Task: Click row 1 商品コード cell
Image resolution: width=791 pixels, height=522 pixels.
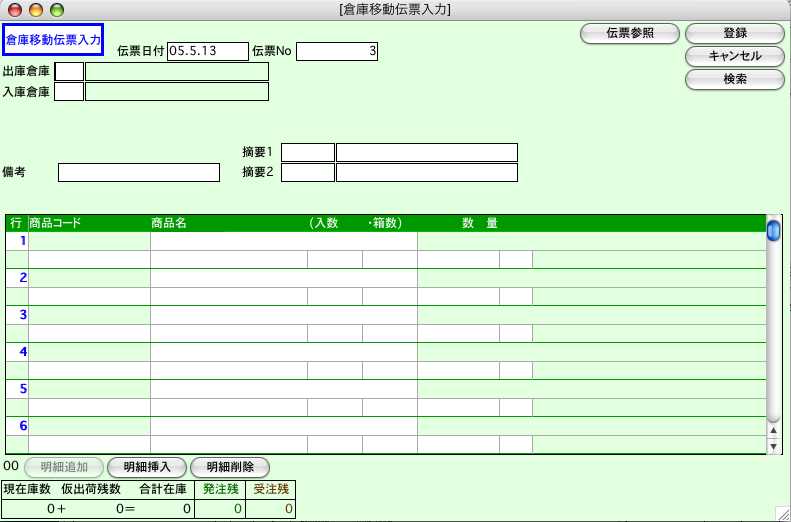Action: [x=89, y=259]
